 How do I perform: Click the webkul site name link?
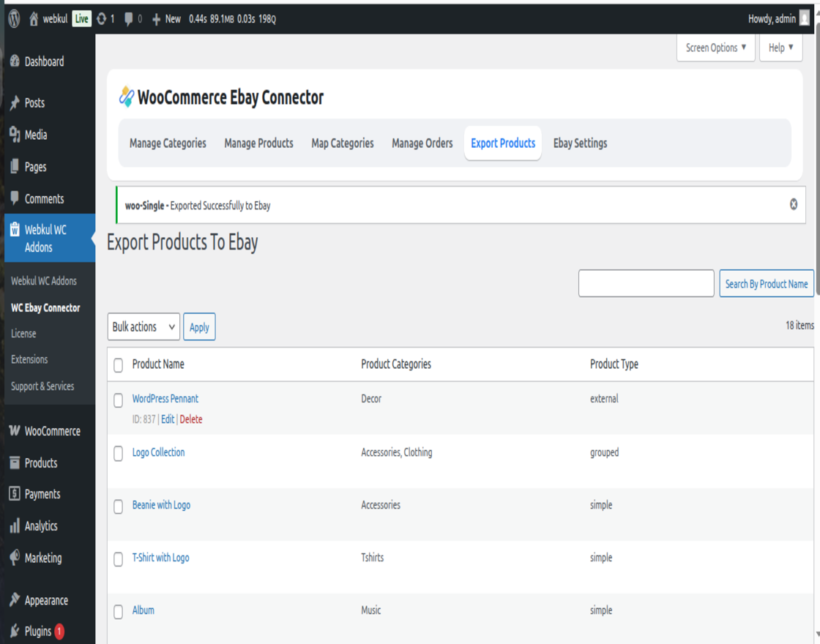(56, 19)
